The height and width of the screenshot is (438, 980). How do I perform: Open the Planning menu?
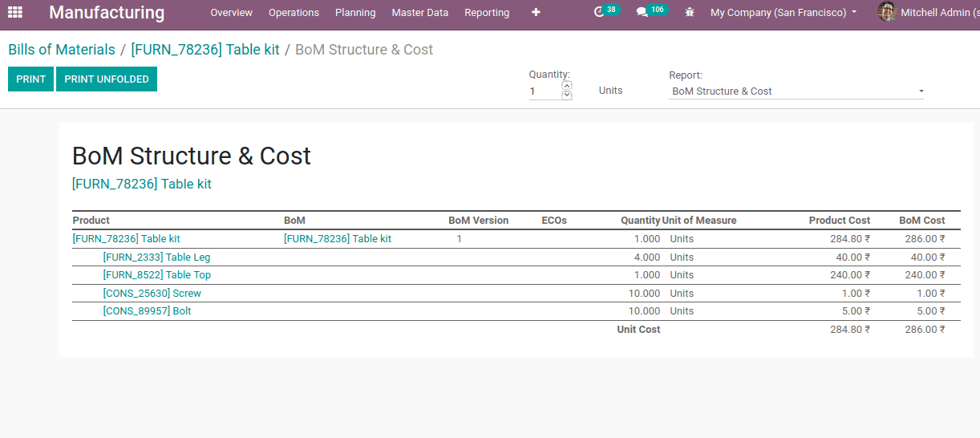click(355, 13)
